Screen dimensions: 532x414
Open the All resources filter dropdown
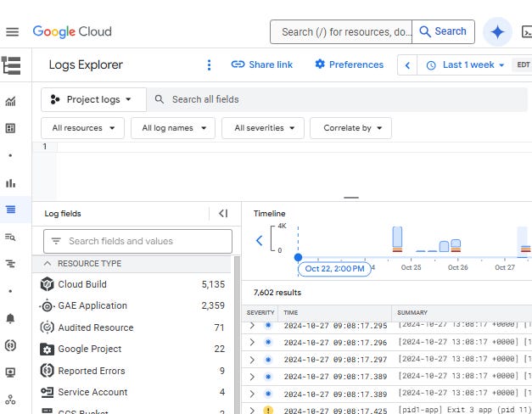[x=83, y=128]
